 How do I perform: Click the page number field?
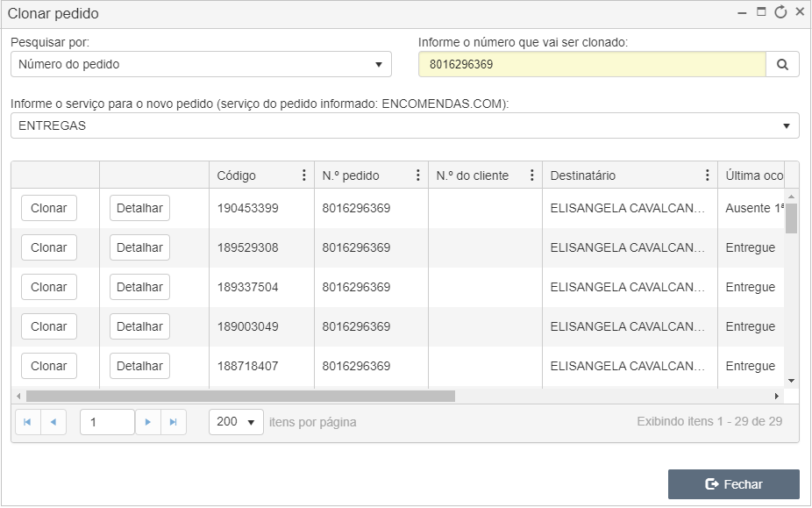point(107,422)
